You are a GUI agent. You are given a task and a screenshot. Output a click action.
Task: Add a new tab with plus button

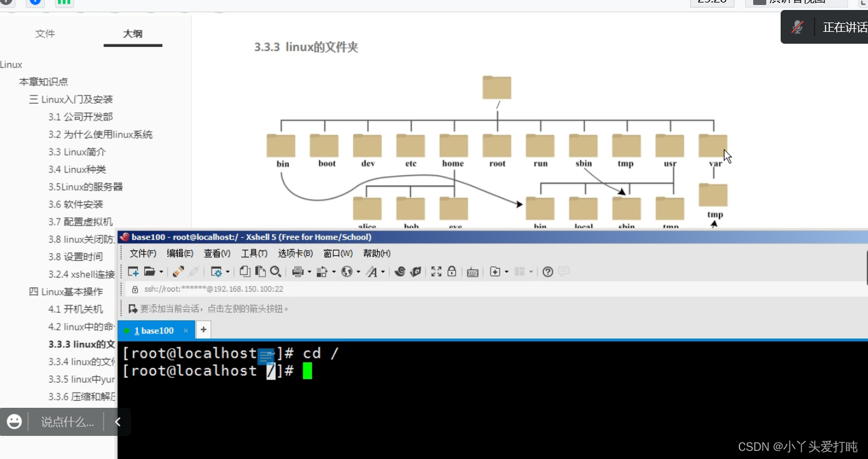tap(203, 330)
